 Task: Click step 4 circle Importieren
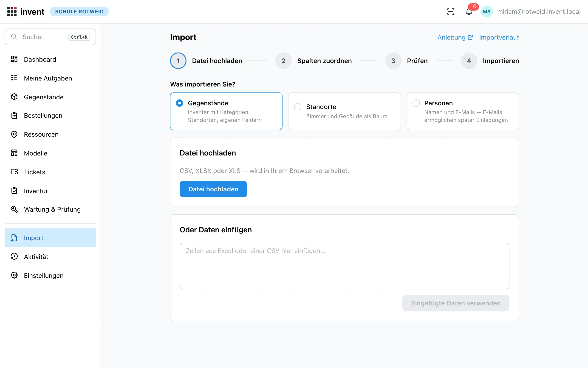(x=469, y=60)
